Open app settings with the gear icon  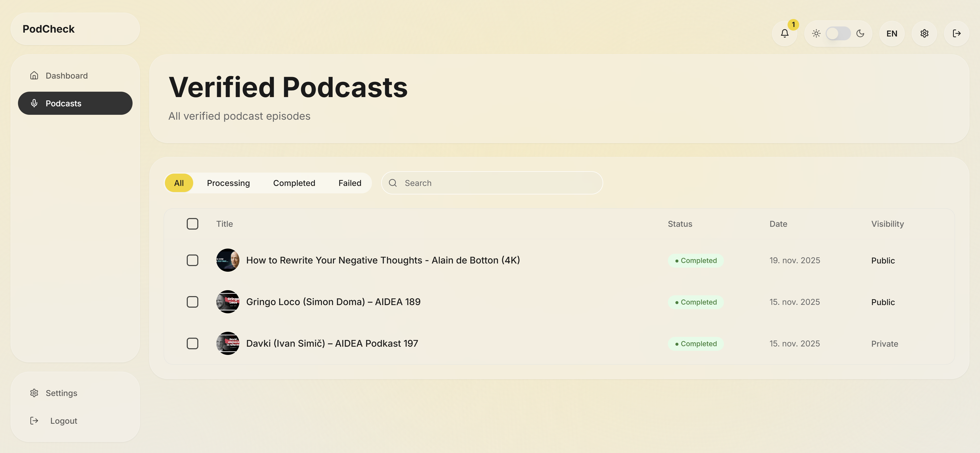tap(925, 33)
